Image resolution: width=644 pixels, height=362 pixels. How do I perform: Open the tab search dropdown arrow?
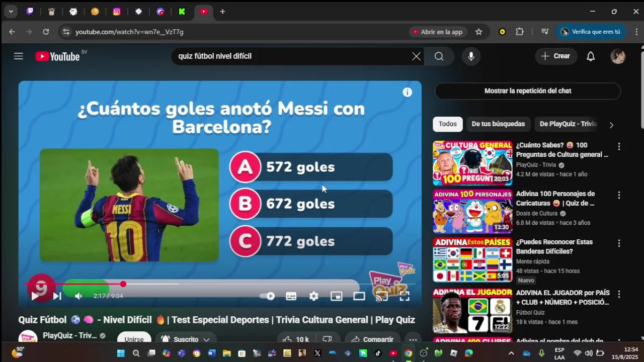11,12
